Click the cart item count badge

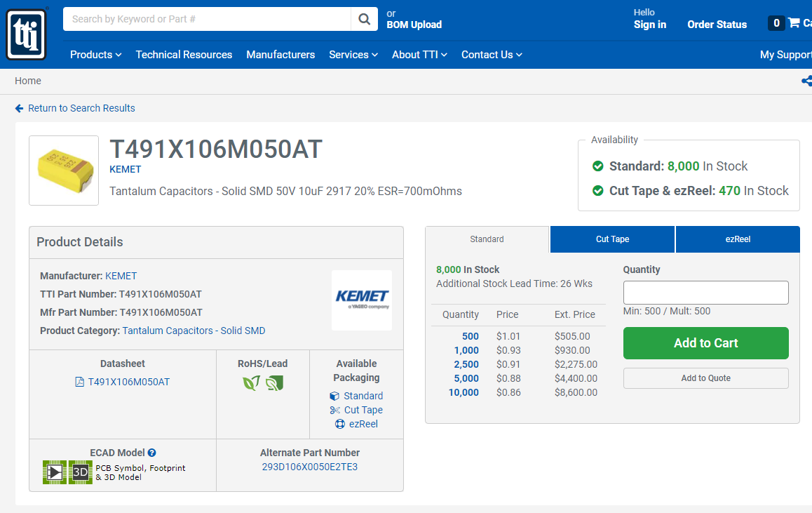pos(776,22)
